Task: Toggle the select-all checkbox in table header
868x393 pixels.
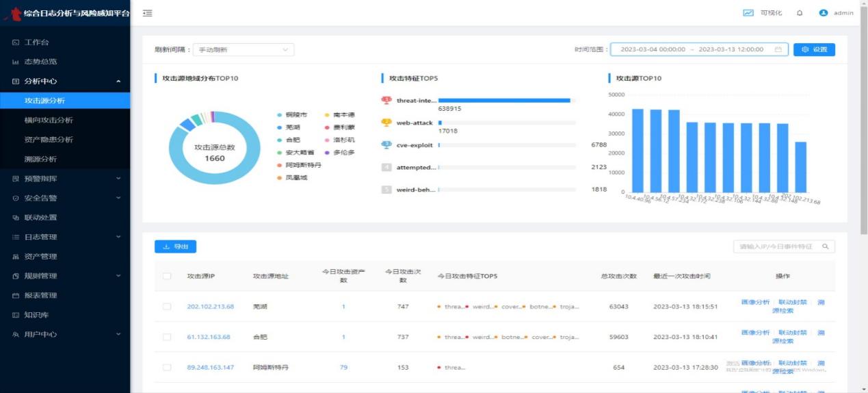Action: pos(167,276)
